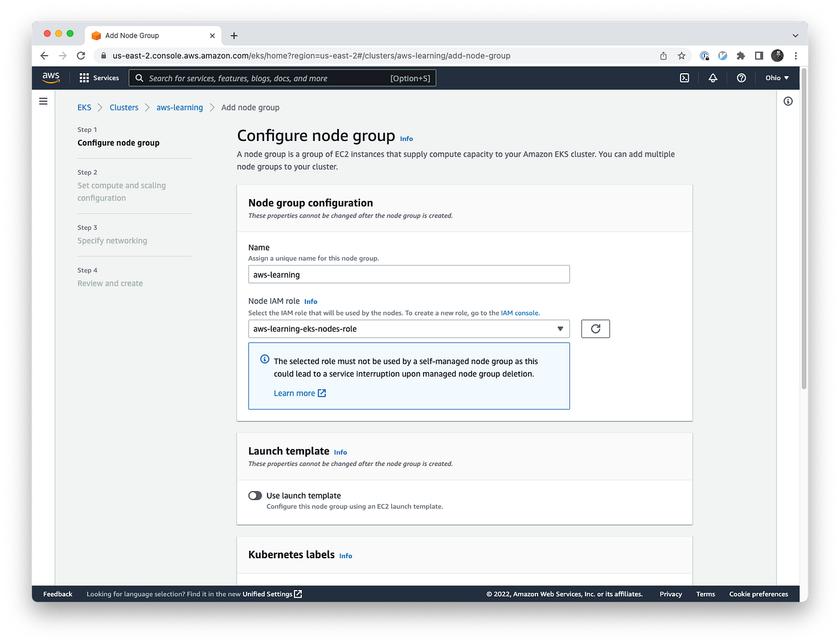Image resolution: width=840 pixels, height=644 pixels.
Task: Toggle browser side panel icon
Action: pos(759,56)
